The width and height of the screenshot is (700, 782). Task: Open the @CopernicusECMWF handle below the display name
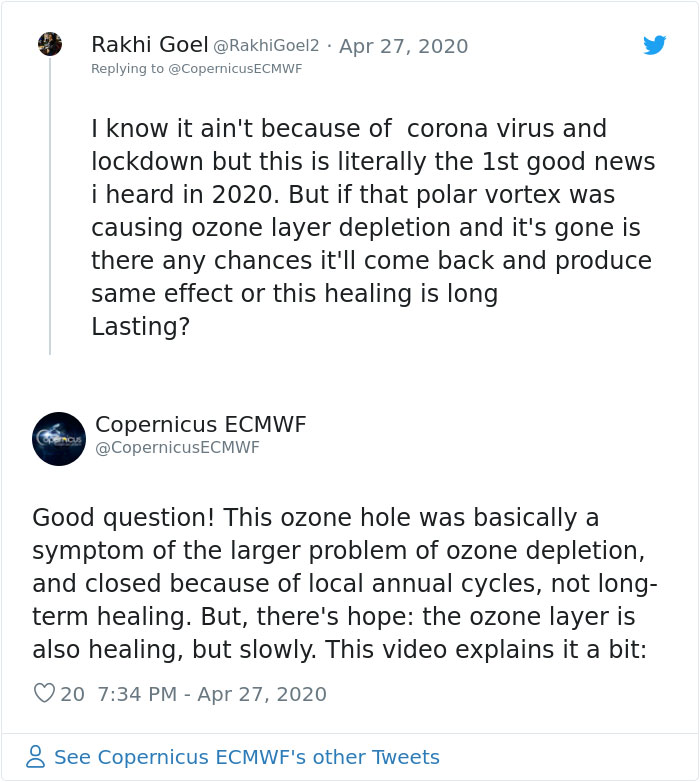[x=177, y=447]
